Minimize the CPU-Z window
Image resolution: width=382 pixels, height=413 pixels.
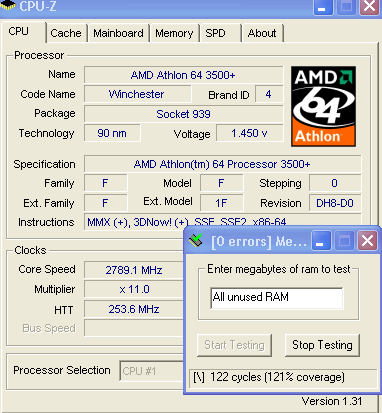[x=323, y=7]
